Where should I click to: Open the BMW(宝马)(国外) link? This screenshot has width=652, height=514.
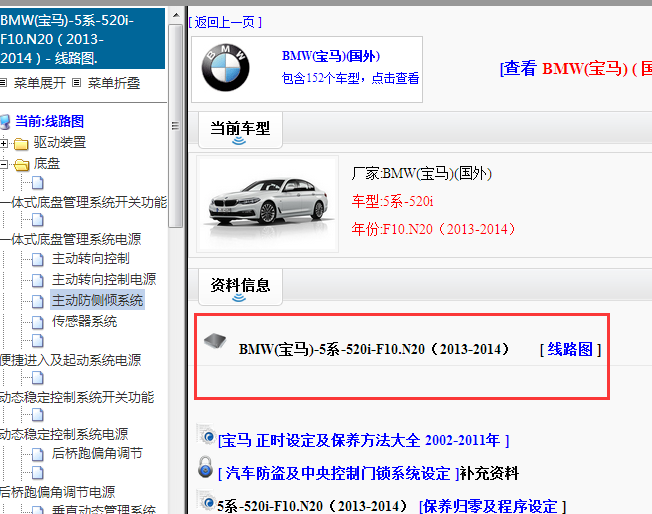[x=331, y=56]
